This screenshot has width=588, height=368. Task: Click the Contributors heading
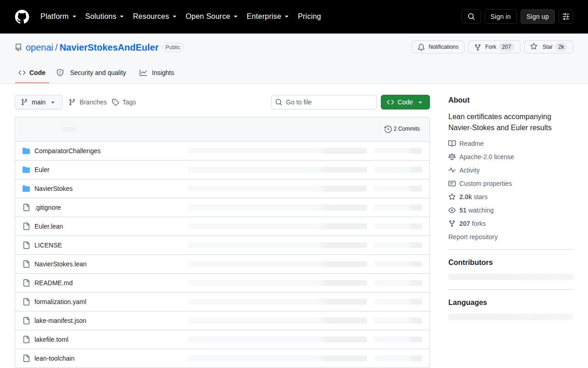(470, 262)
